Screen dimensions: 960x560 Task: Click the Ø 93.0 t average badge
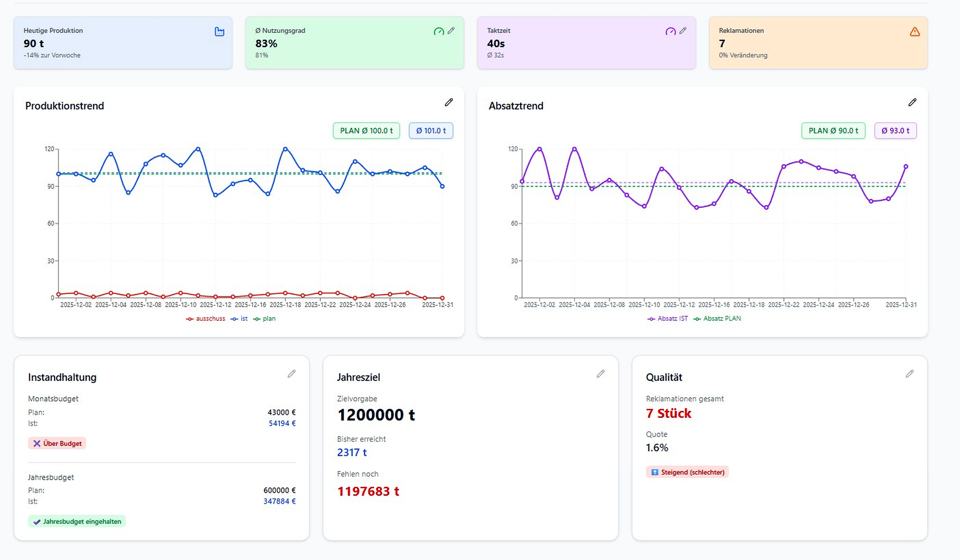(x=895, y=131)
